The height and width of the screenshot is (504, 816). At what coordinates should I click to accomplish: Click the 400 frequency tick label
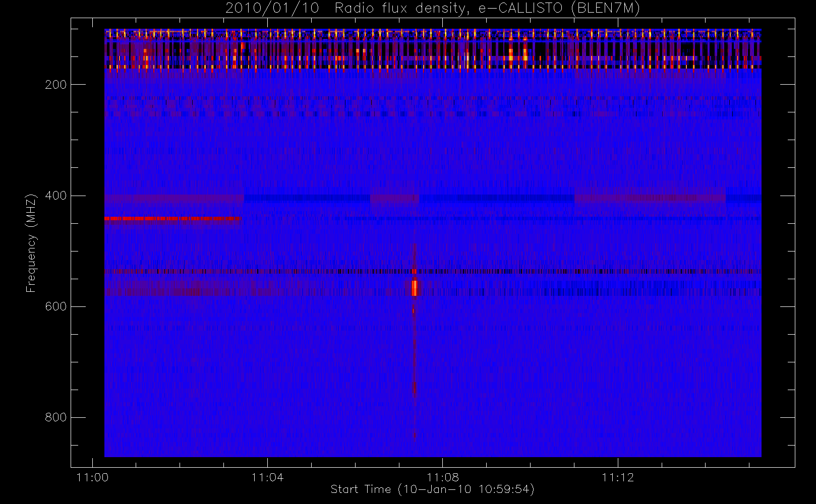[x=55, y=196]
